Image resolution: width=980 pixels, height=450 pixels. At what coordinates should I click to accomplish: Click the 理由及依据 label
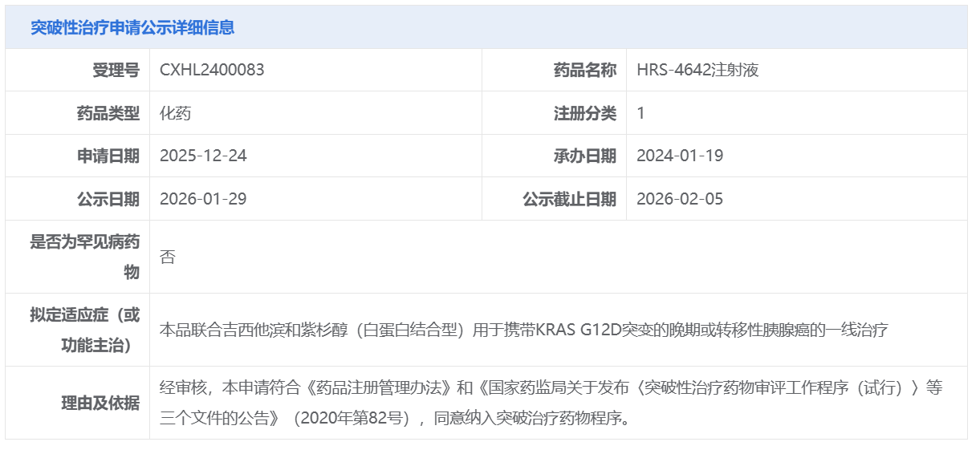click(x=100, y=403)
